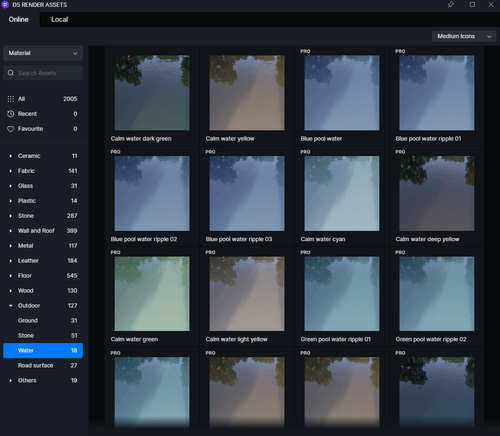The image size is (500, 436).
Task: Click the search magnifier icon
Action: (x=11, y=73)
